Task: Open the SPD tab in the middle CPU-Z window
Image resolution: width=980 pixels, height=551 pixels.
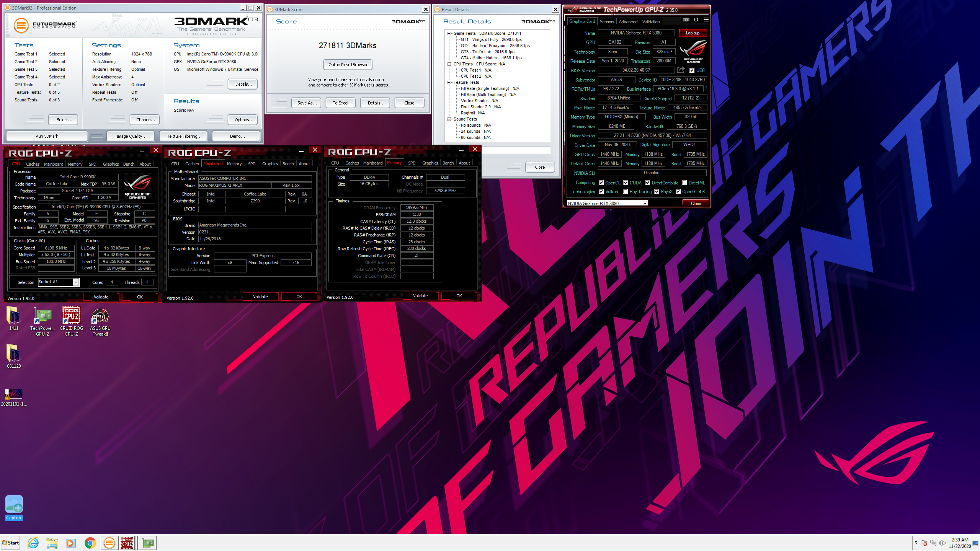Action: [x=252, y=164]
